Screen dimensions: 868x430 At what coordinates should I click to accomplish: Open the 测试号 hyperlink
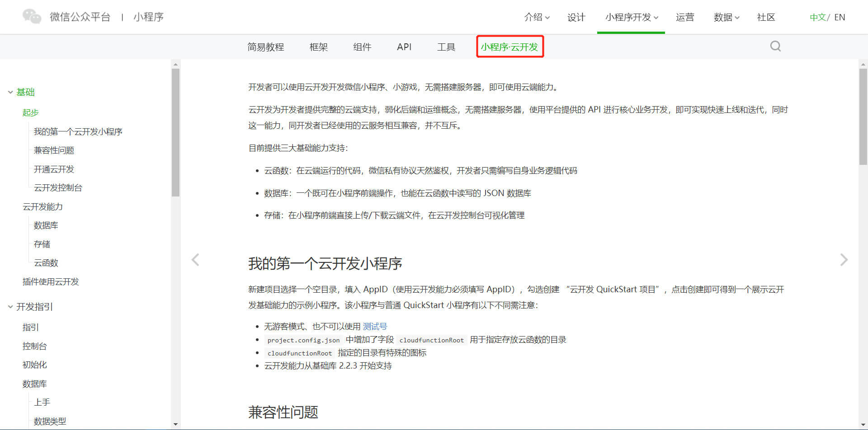pyautogui.click(x=375, y=326)
